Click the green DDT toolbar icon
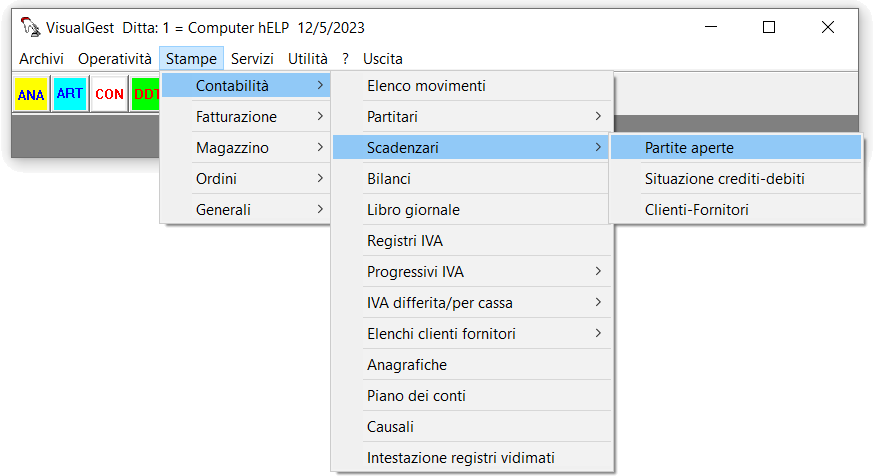873x476 pixels. point(146,94)
